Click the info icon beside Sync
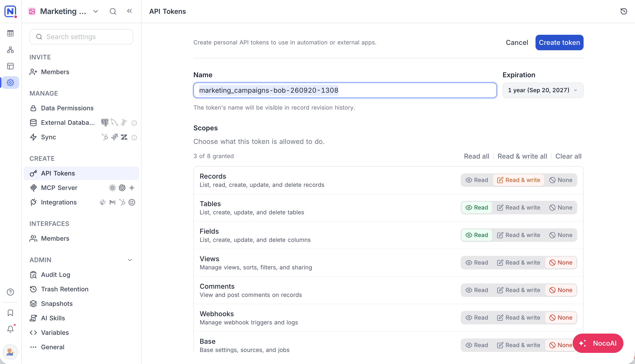The image size is (635, 364). point(134,138)
